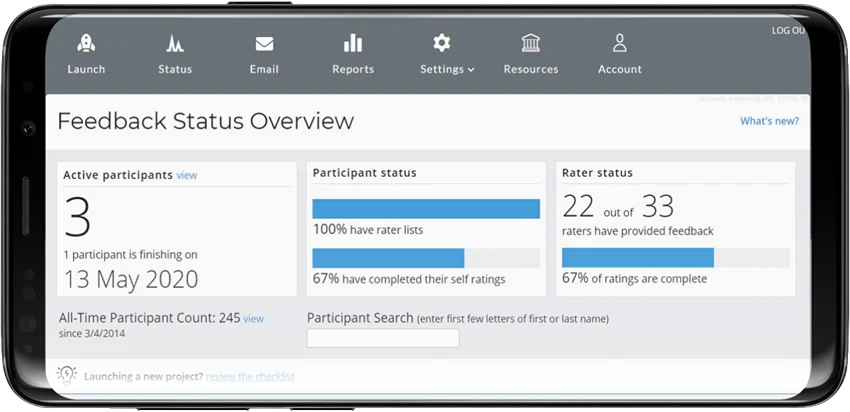Click the since 3/4/2014 text
Screen dimensions: 850x412
pyautogui.click(x=92, y=333)
